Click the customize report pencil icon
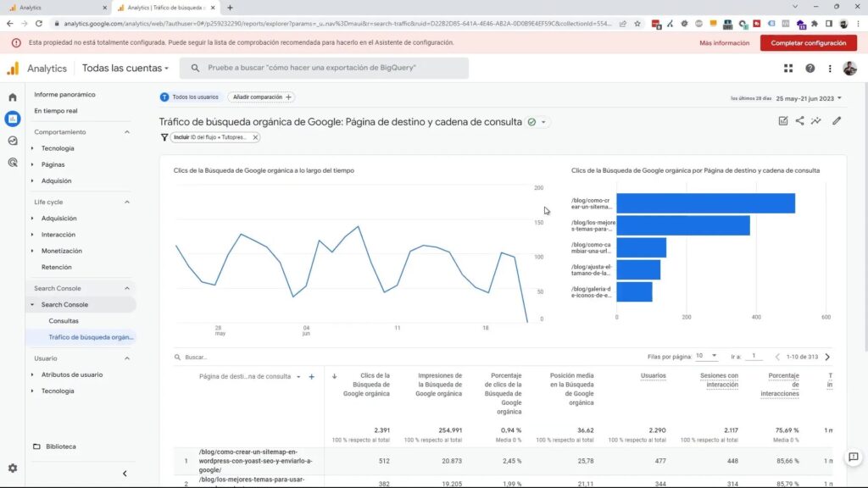This screenshot has height=488, width=868. pos(836,120)
